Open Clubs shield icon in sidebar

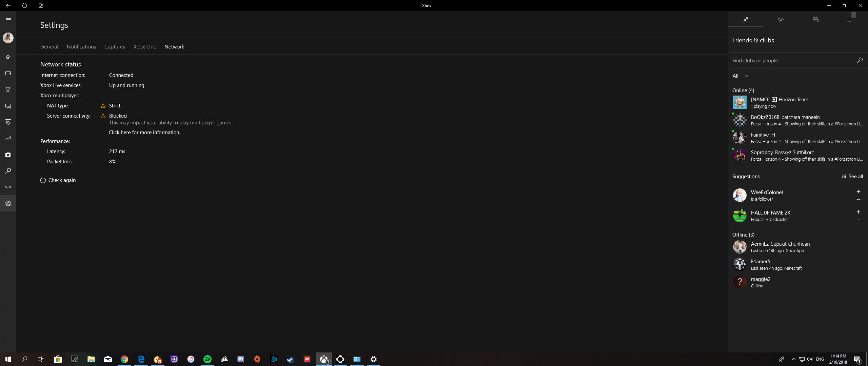tap(8, 122)
